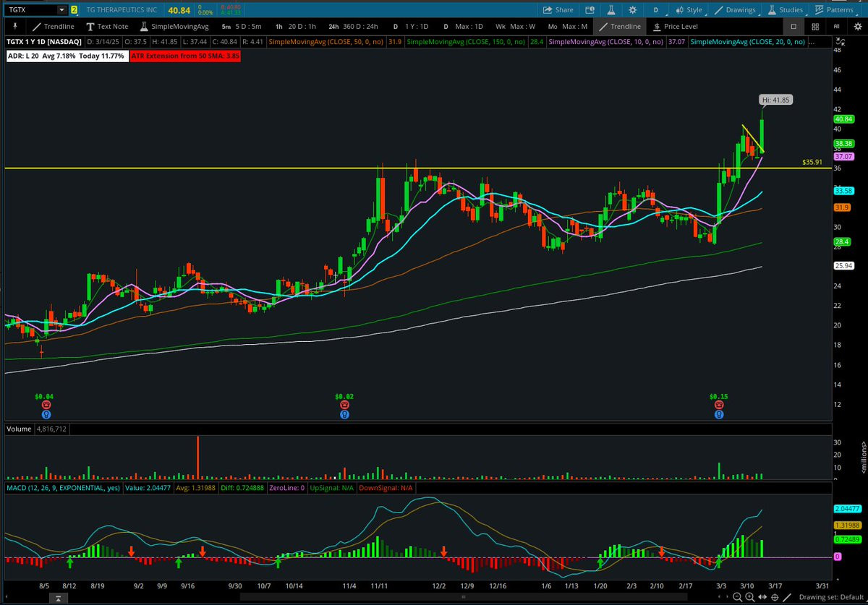Click the cyan 2.04477 MACD value tag
Image resolution: width=868 pixels, height=605 pixels.
pos(846,509)
